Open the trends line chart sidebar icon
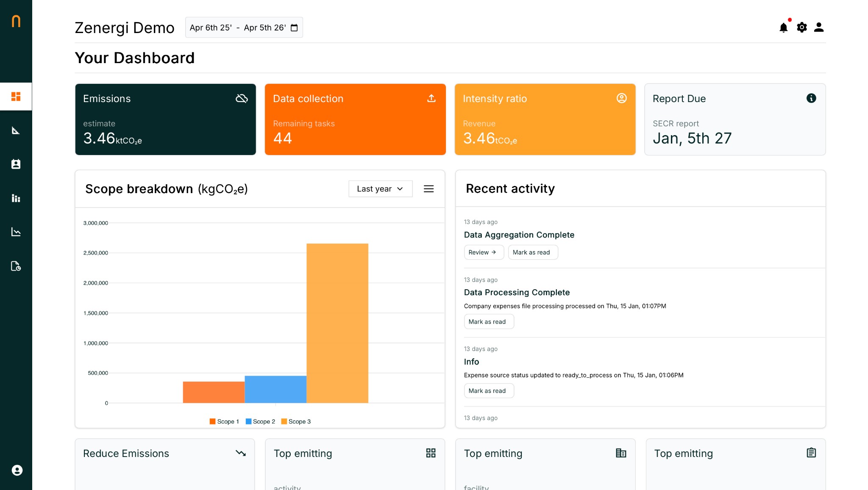The height and width of the screenshot is (490, 868). 16,232
